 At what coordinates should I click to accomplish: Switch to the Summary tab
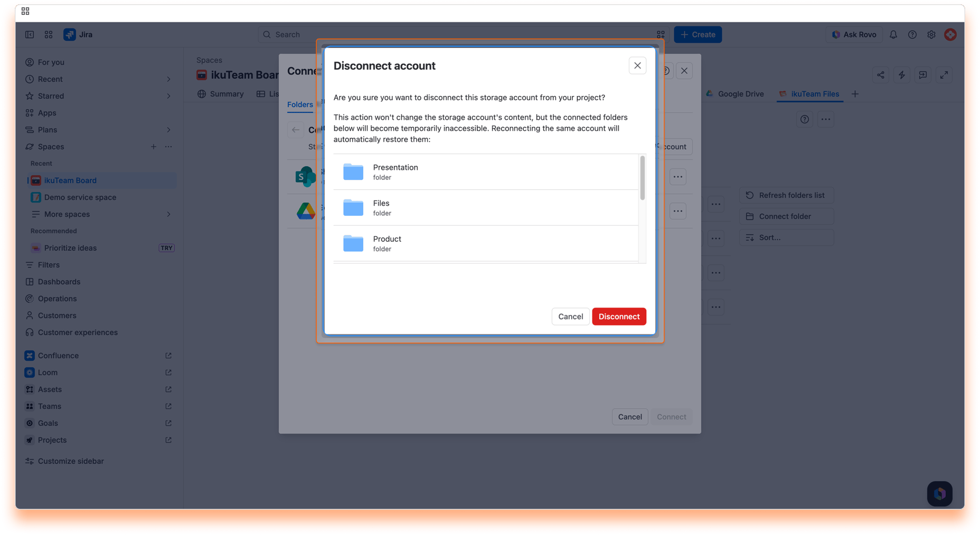pos(220,94)
